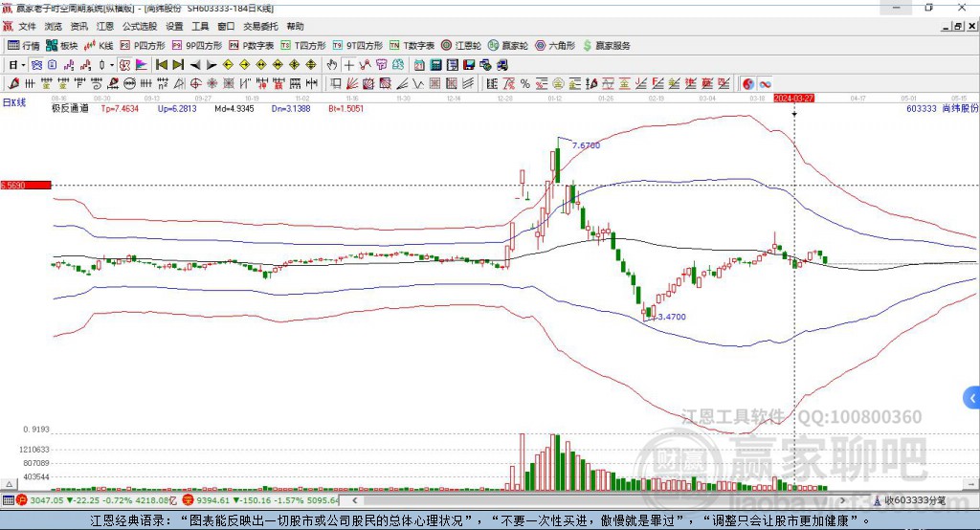The width and height of the screenshot is (980, 530).
Task: Open the 资讯 menu
Action: 78,26
